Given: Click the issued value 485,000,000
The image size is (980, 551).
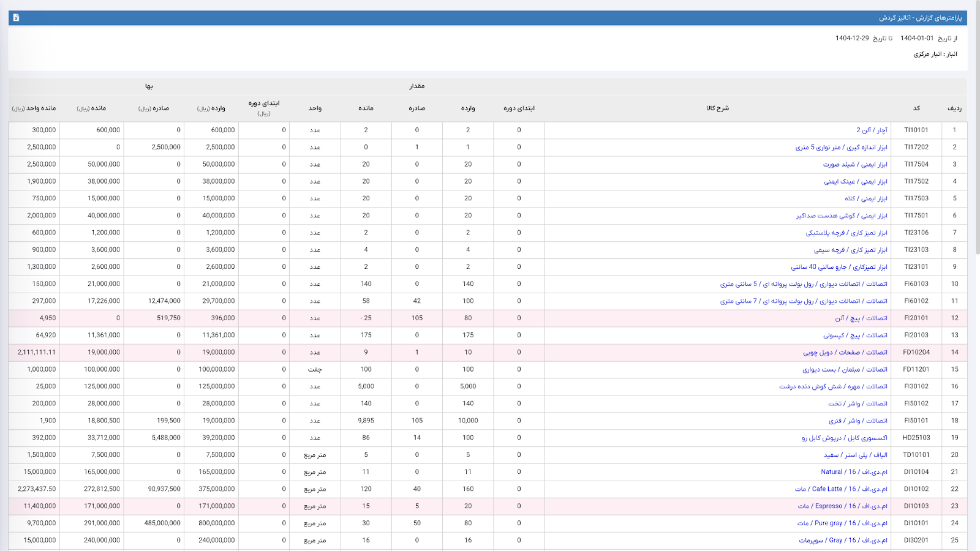Looking at the screenshot, I should tap(162, 523).
